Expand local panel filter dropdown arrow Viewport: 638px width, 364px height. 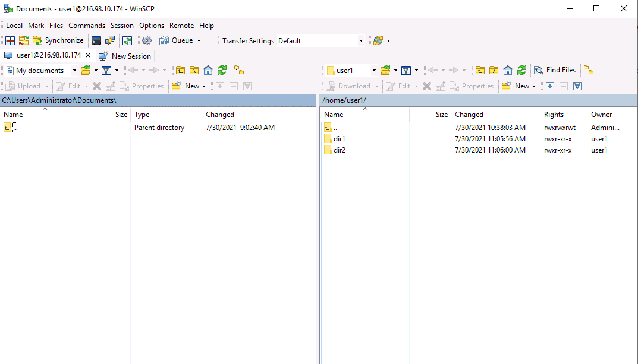[x=117, y=71]
